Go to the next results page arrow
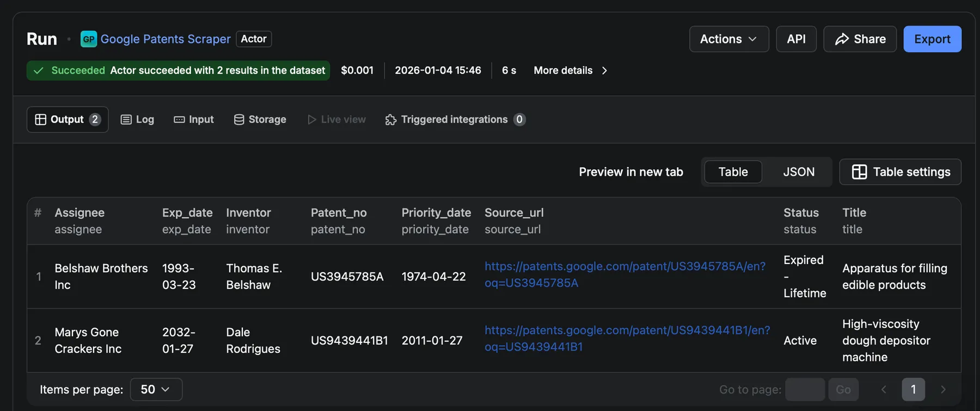 click(x=943, y=390)
